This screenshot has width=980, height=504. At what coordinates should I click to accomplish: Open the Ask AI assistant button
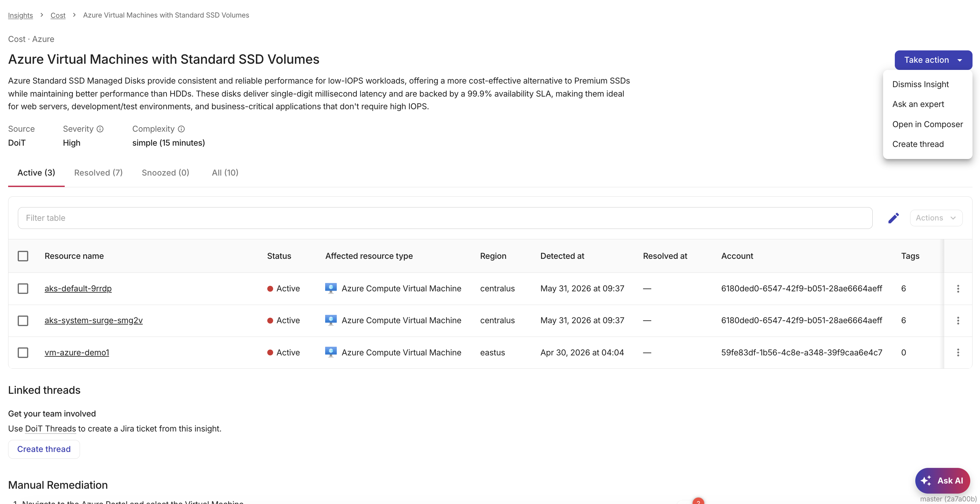click(x=942, y=480)
